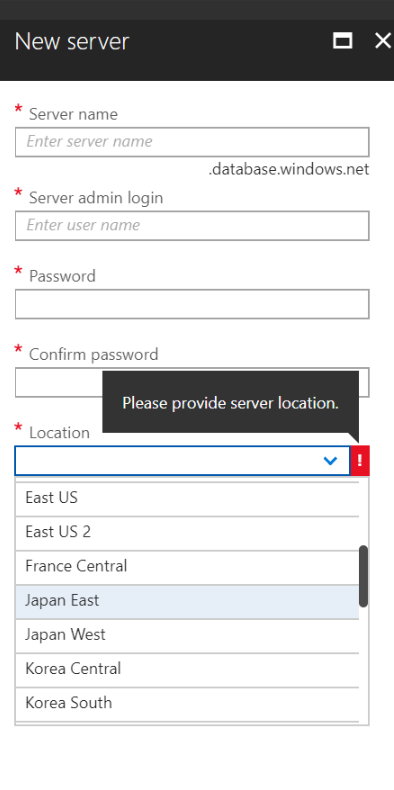Select Korea Central location
Image resolution: width=394 pixels, height=790 pixels.
tap(187, 670)
